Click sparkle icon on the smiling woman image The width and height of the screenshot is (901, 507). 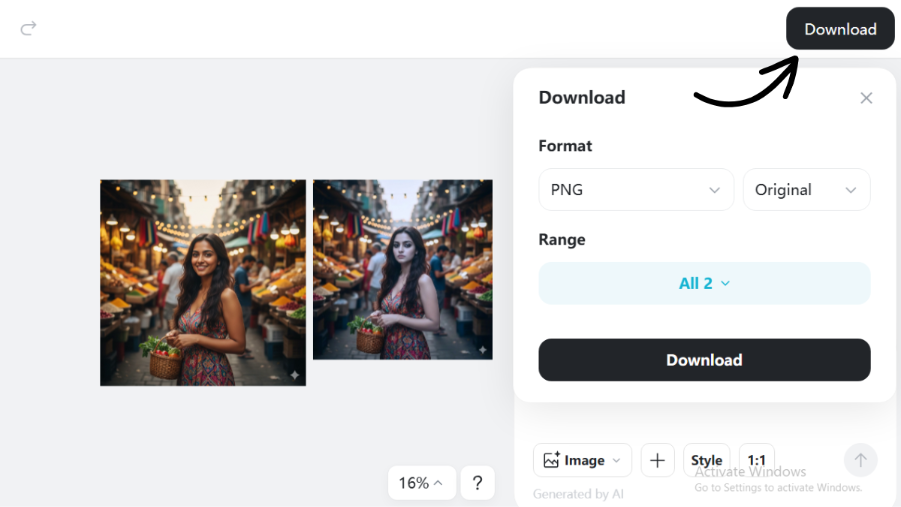pyautogui.click(x=295, y=375)
